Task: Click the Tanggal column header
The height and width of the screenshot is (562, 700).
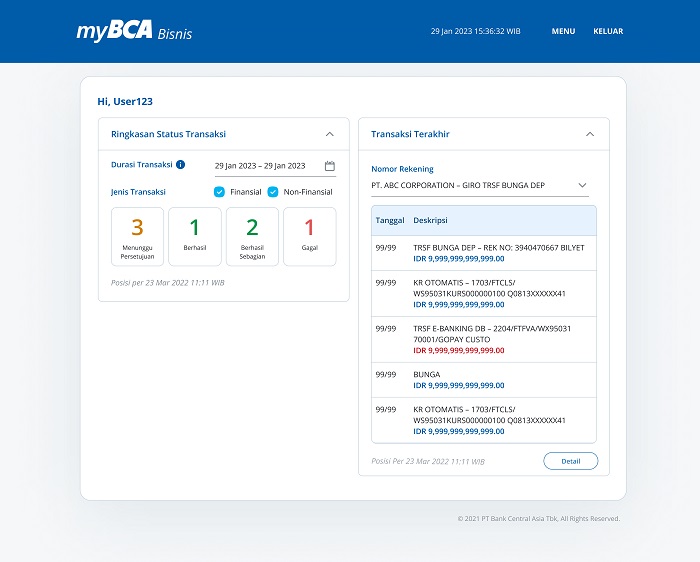Action: pyautogui.click(x=390, y=220)
